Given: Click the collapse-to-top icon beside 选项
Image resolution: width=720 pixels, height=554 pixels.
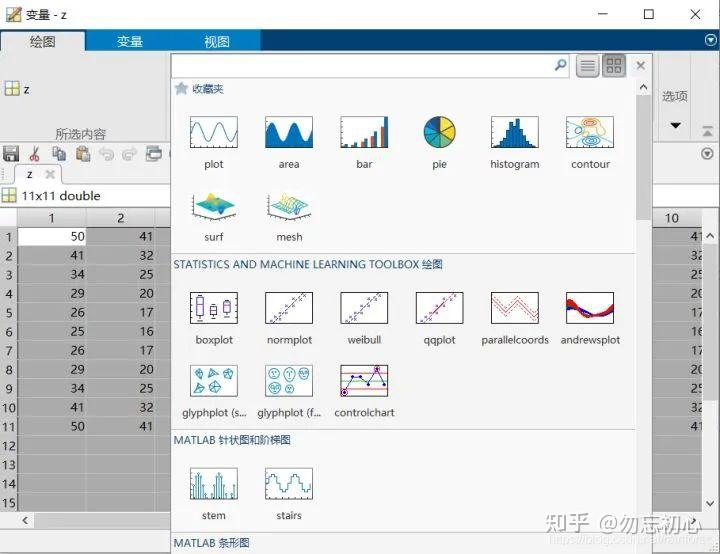Looking at the screenshot, I should (x=708, y=131).
